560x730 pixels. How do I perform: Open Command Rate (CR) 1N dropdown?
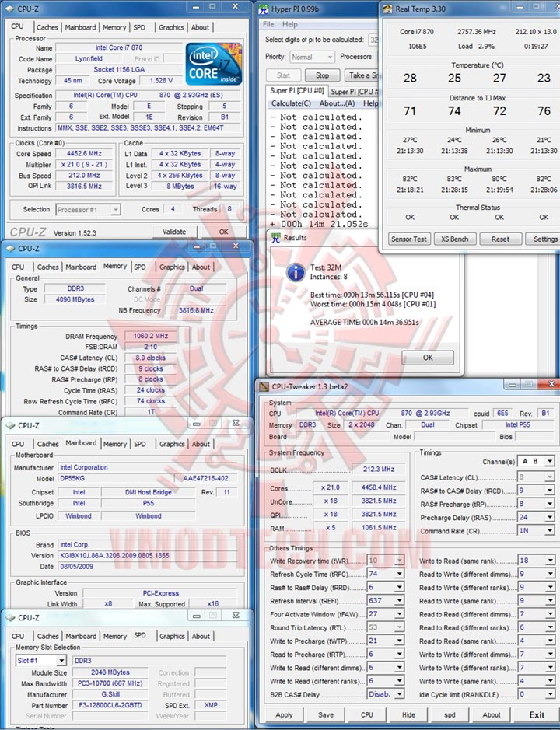[536, 531]
